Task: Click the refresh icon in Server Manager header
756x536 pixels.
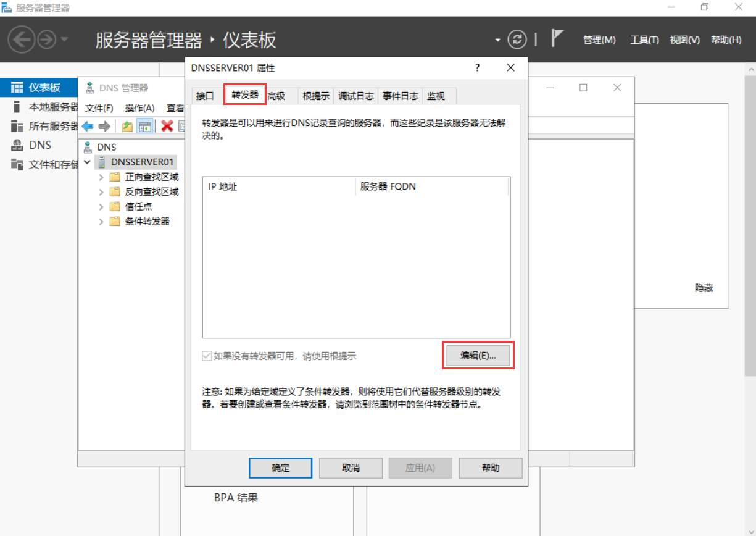Action: (517, 39)
